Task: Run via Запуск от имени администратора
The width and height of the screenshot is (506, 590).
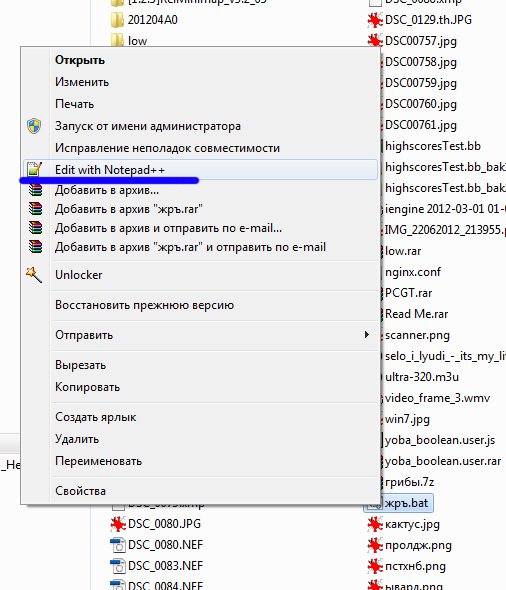Action: (x=148, y=126)
